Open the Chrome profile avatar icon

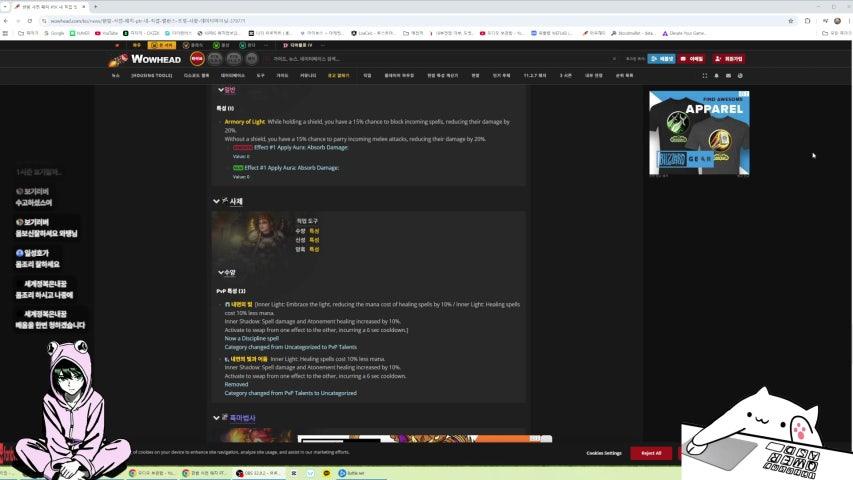837,20
